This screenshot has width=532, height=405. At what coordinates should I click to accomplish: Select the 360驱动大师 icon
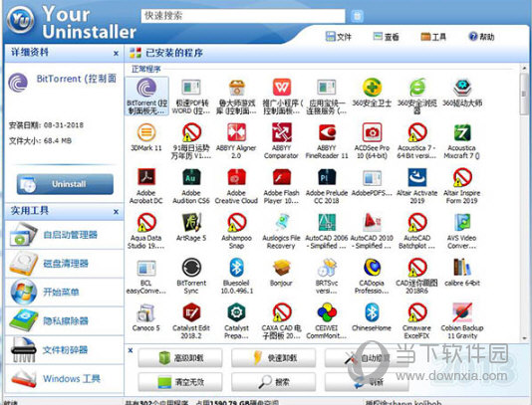[x=462, y=88]
